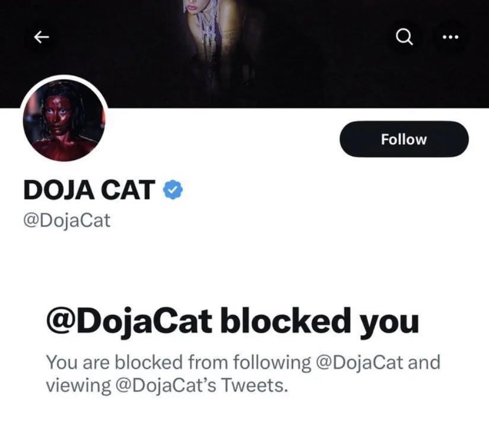
Task: Tap the @DojaCat's mention beside "Tweets"
Action: [166, 385]
